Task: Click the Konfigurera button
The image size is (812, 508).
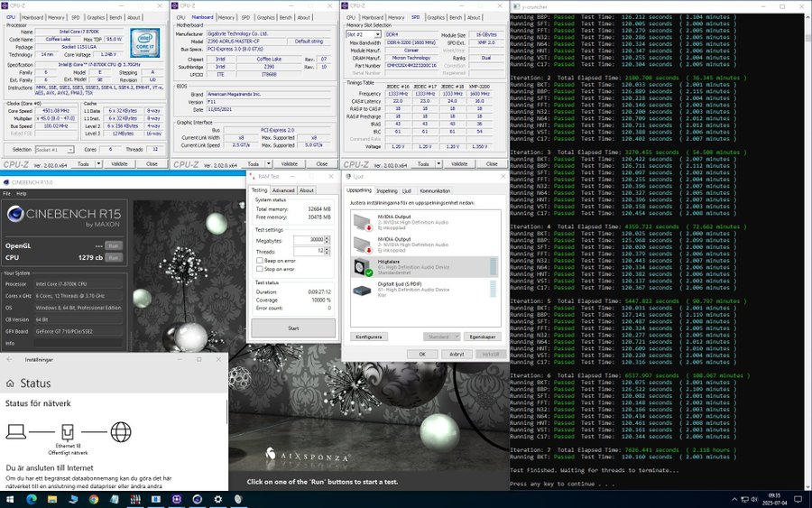Action: pos(368,337)
